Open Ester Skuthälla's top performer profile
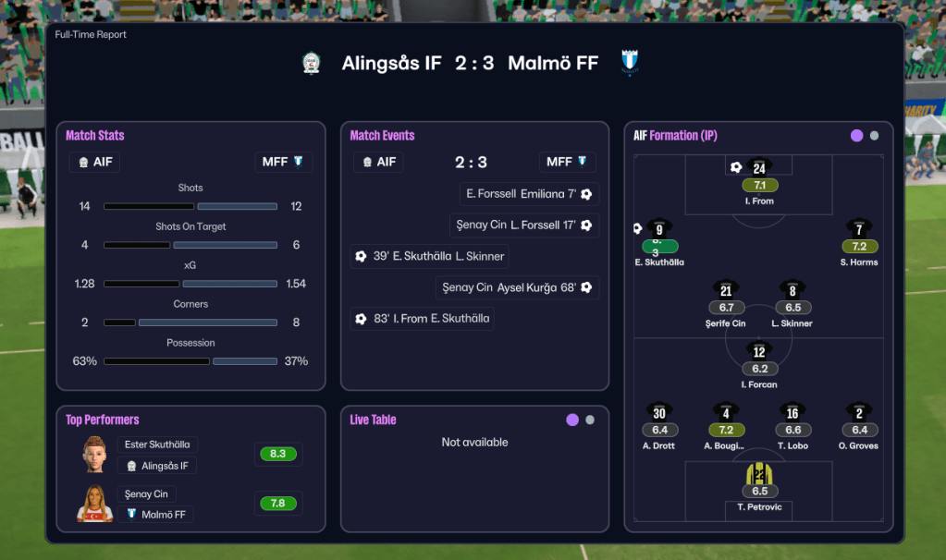Viewport: 946px width, 560px height. point(158,444)
